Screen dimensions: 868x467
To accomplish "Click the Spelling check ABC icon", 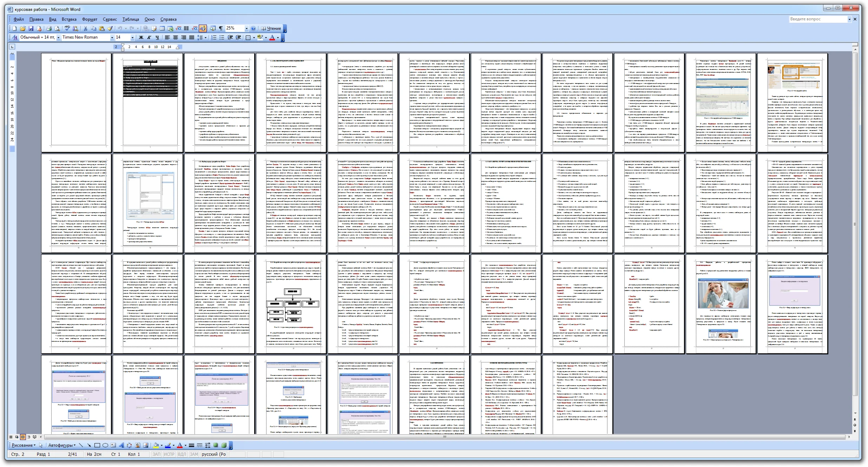I will pos(67,28).
